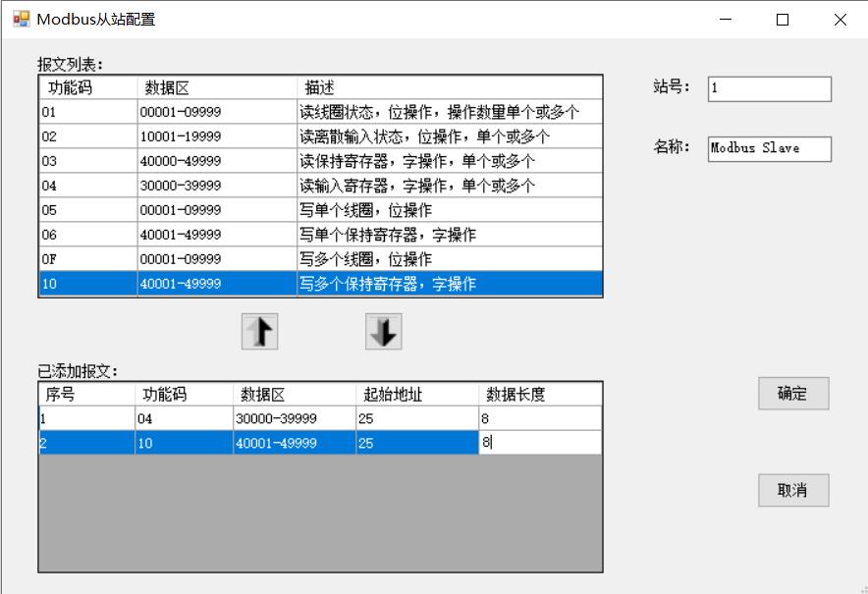
Task: Click the 名称 field with Modbus Slave
Action: point(770,149)
